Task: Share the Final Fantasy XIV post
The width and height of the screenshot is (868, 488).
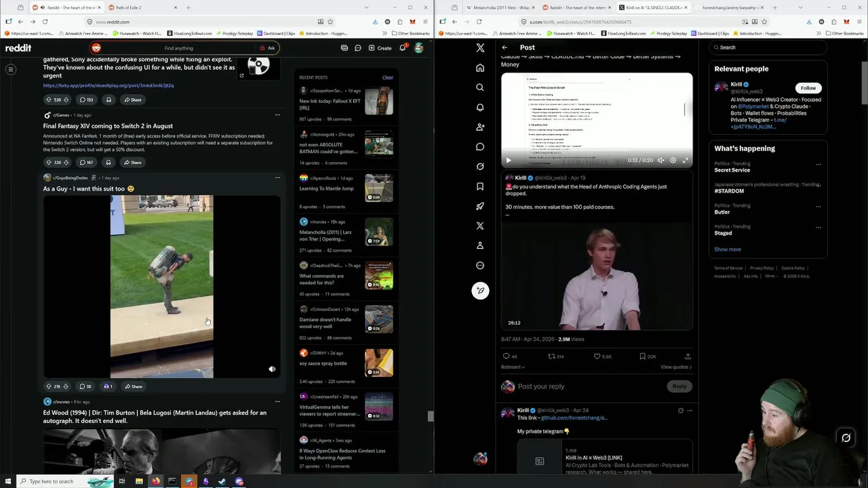Action: point(132,162)
